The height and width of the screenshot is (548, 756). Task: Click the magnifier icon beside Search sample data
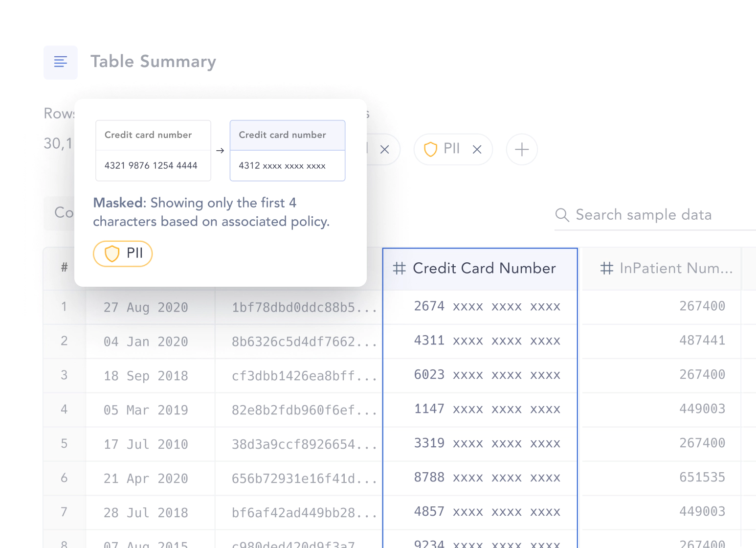click(x=562, y=215)
